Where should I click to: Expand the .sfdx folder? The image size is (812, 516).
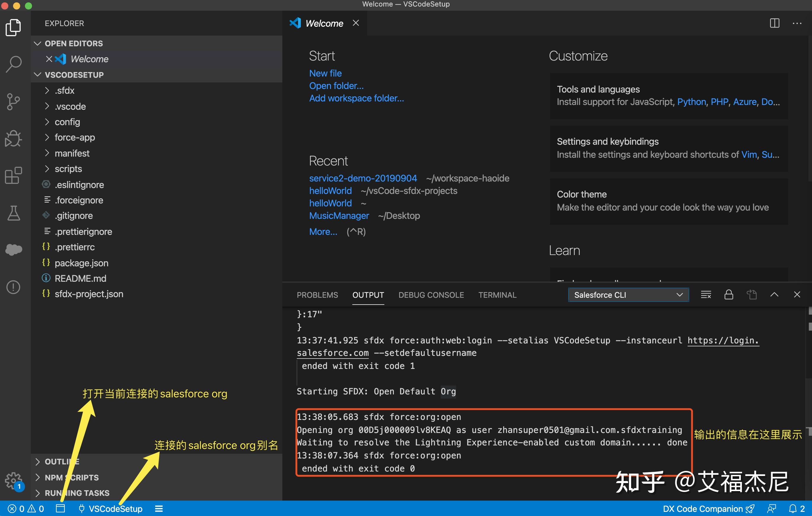(x=157, y=90)
